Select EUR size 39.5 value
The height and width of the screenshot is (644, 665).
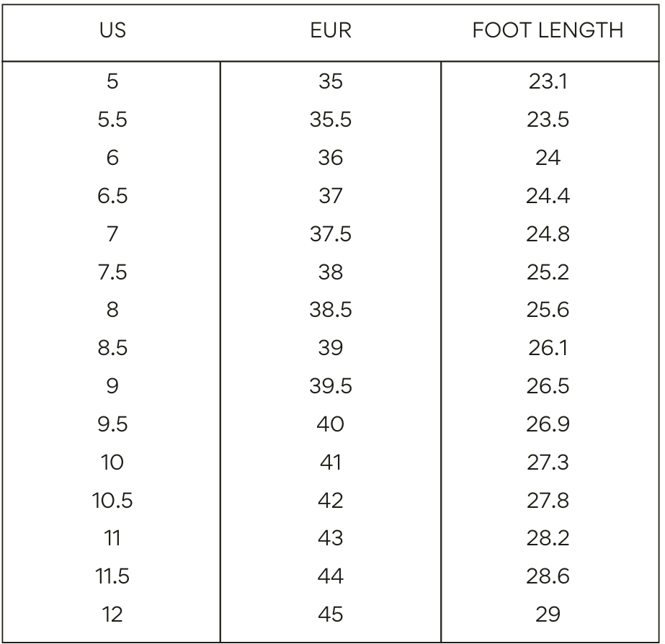[x=331, y=386]
